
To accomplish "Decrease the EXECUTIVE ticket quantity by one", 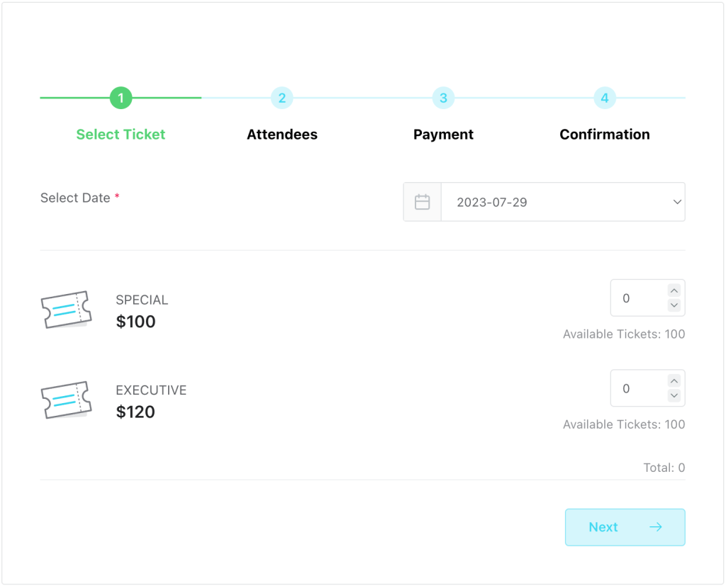I will tap(674, 395).
